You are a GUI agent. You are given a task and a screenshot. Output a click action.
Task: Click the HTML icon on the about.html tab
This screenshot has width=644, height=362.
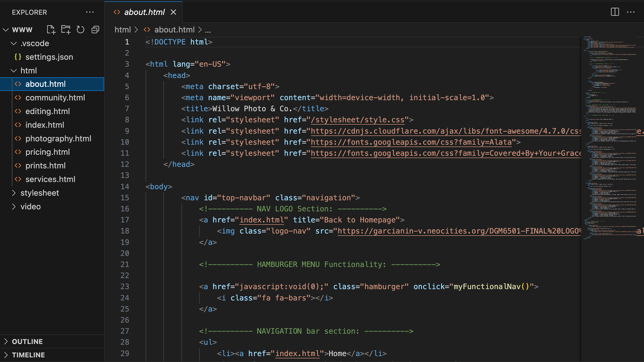click(117, 12)
